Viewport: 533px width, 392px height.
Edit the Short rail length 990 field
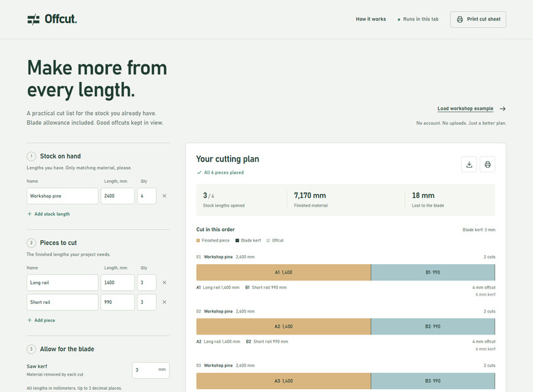click(118, 302)
